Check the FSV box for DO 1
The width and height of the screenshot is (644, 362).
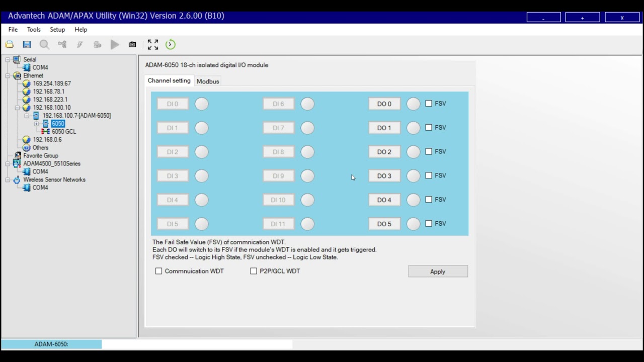[429, 128]
